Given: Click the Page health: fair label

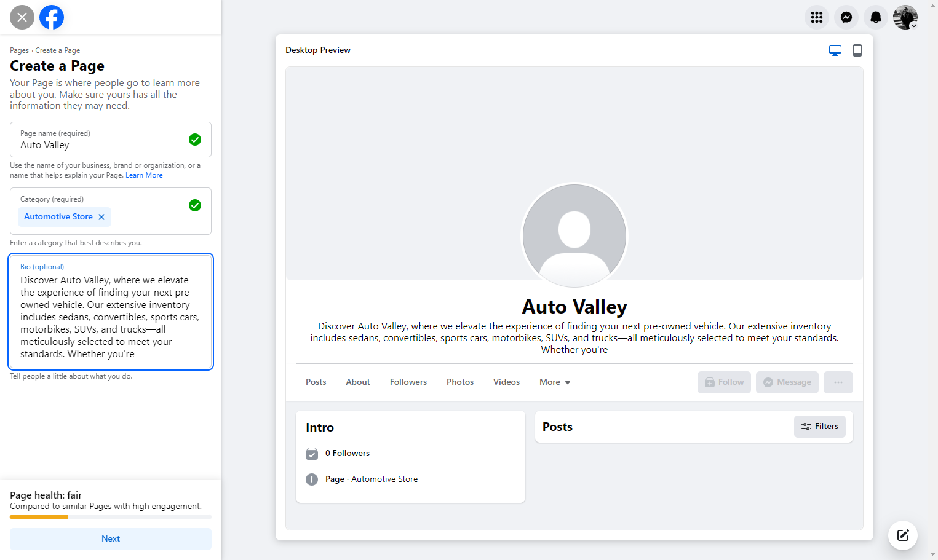Looking at the screenshot, I should 46,495.
